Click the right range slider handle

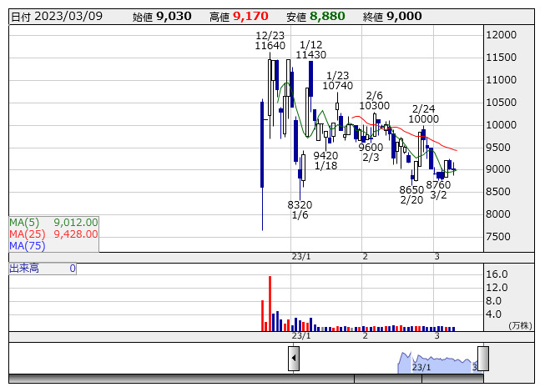coord(483,359)
